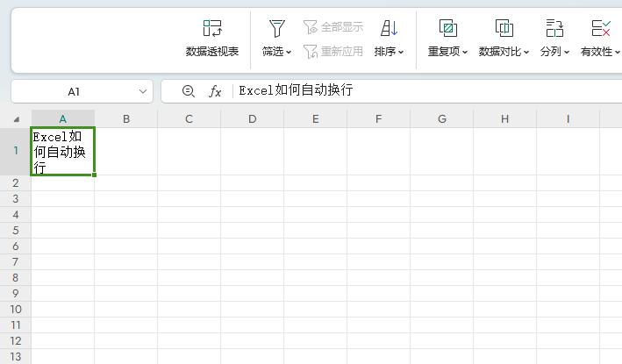Click the 数据对比 data compare icon
Viewport: 622px width, 364px height.
[504, 28]
